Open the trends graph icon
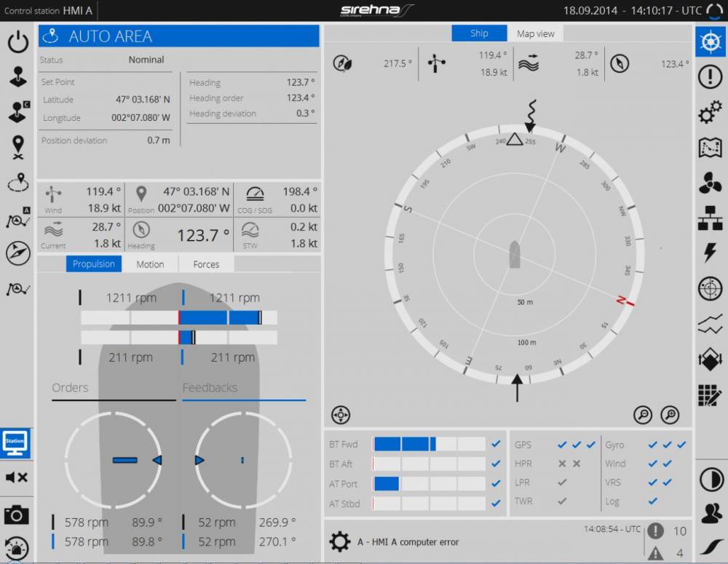The height and width of the screenshot is (564, 728). click(711, 324)
